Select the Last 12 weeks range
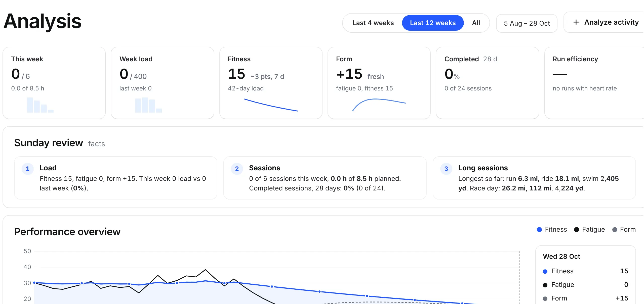 pyautogui.click(x=433, y=23)
